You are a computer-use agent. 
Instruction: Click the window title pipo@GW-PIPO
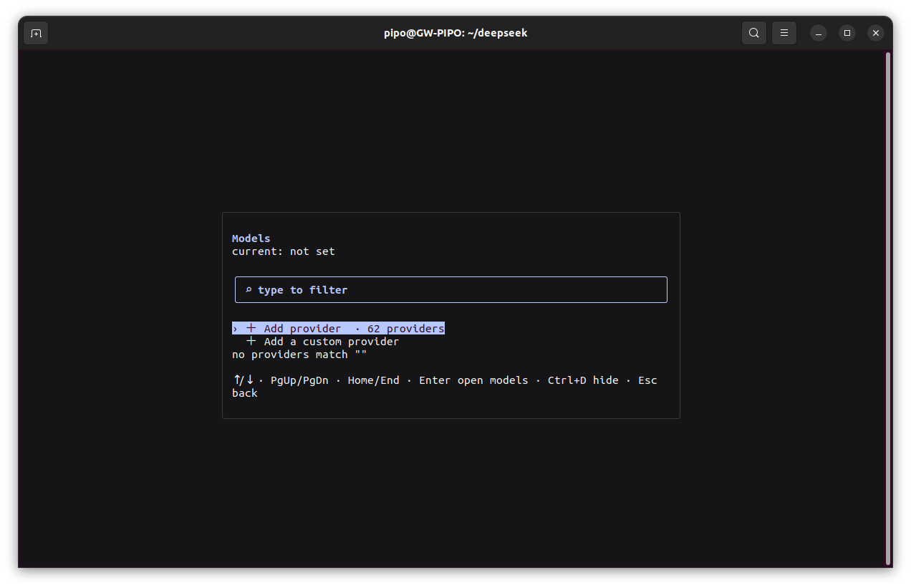coord(455,33)
